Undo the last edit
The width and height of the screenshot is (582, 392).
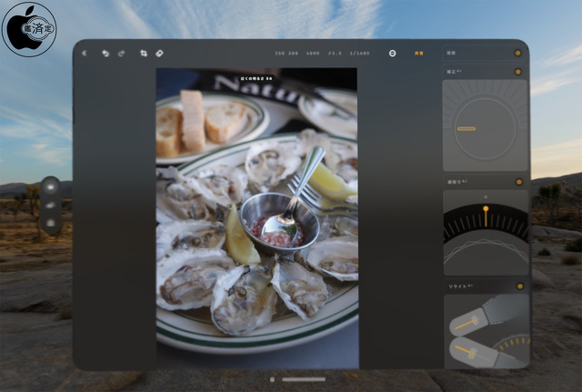[105, 53]
